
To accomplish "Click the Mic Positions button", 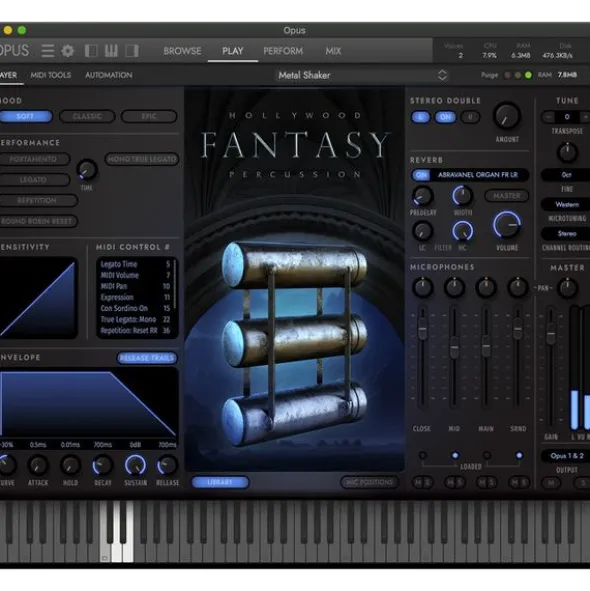I will click(369, 482).
